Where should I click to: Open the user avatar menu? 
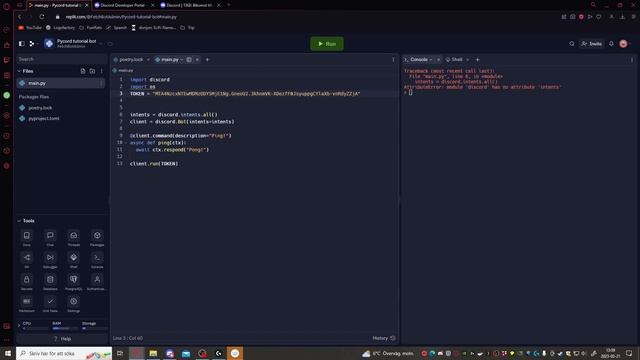(623, 44)
